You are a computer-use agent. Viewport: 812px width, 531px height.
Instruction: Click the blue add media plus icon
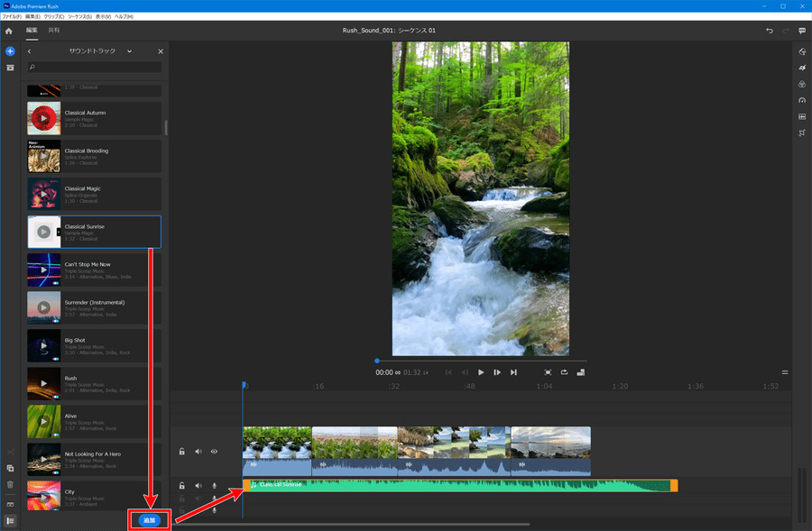[10, 51]
